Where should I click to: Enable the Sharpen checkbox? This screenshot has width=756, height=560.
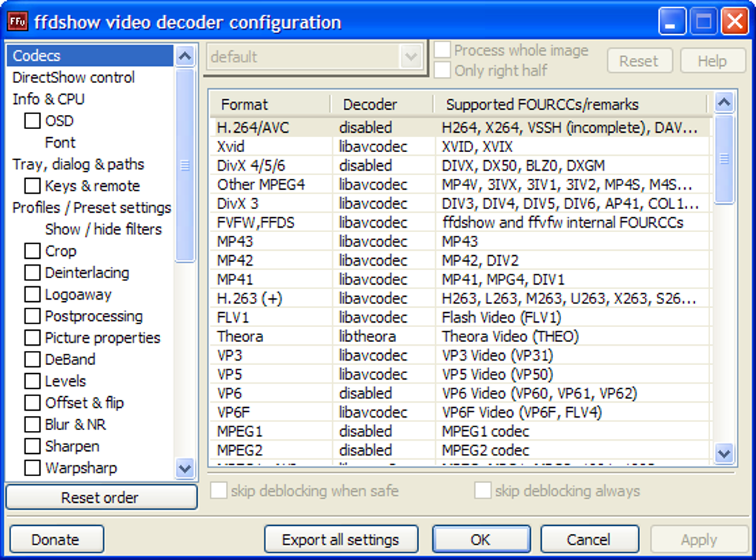pos(33,447)
